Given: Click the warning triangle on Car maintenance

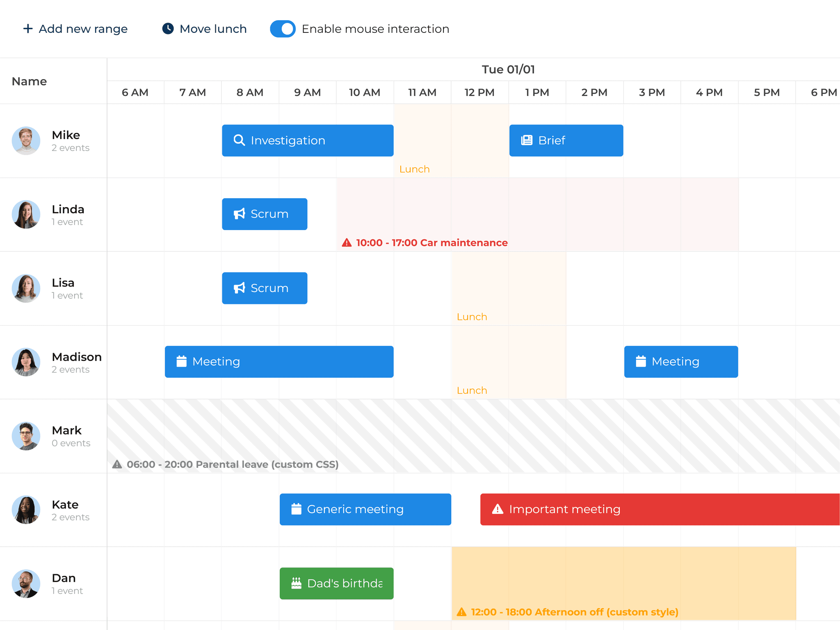Looking at the screenshot, I should [347, 242].
